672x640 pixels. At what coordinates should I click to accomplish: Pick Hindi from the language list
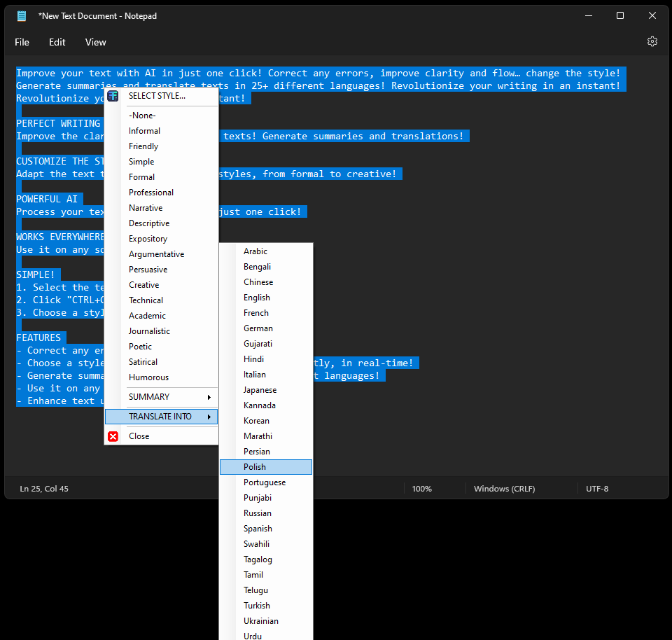coord(266,359)
